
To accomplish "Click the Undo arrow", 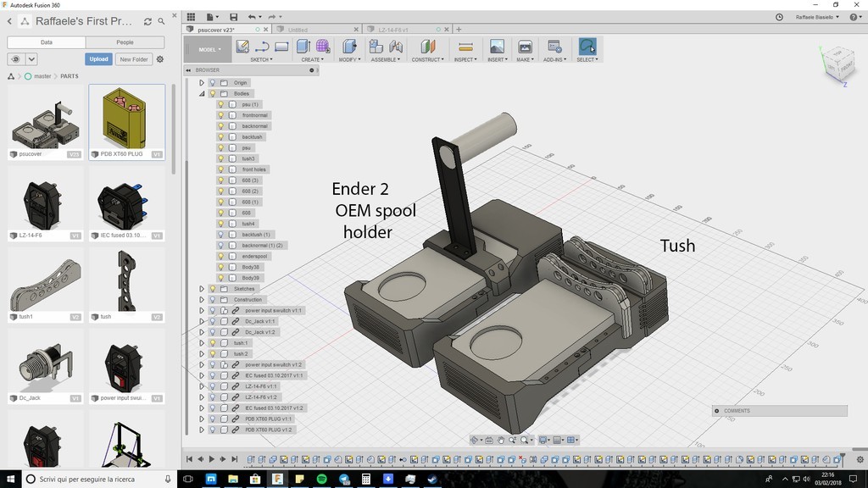I will (x=252, y=17).
